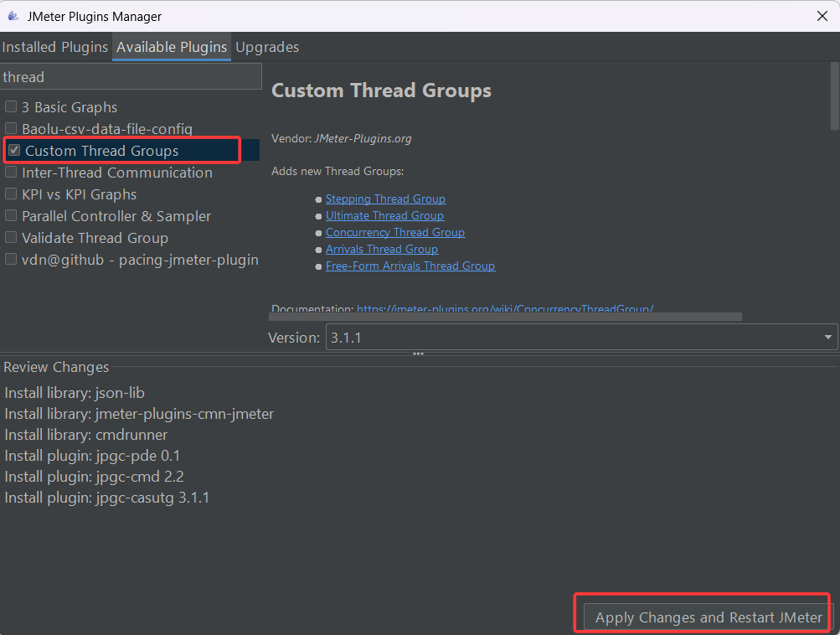
Task: Click the JMeter feather icon in title bar
Action: click(13, 16)
